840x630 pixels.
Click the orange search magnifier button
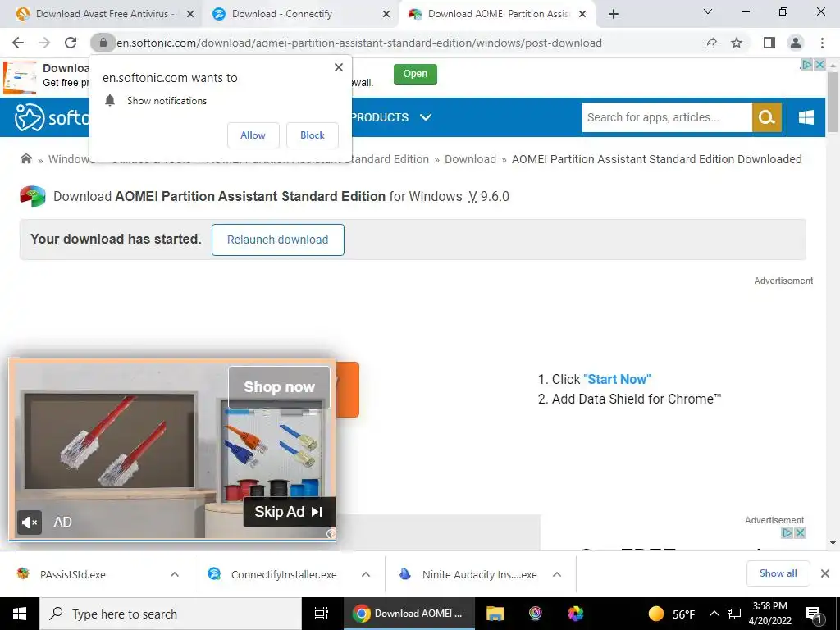[767, 117]
